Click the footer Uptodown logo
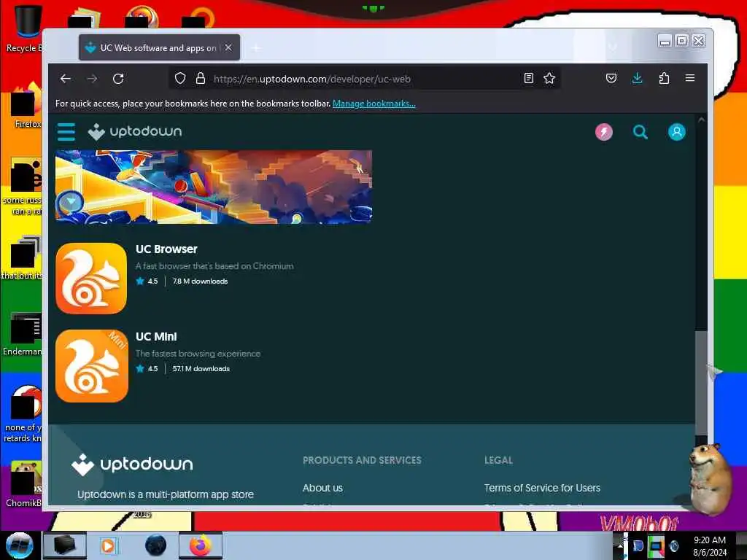This screenshot has height=560, width=747. point(132,464)
